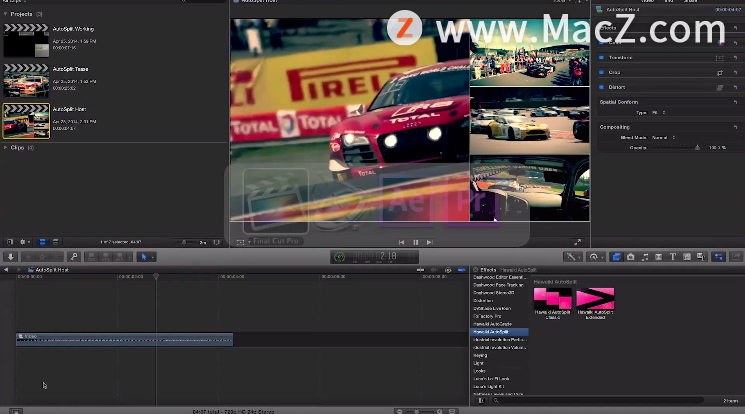The width and height of the screenshot is (745, 414).
Task: Collapse the Projects section triangle
Action: [5, 14]
